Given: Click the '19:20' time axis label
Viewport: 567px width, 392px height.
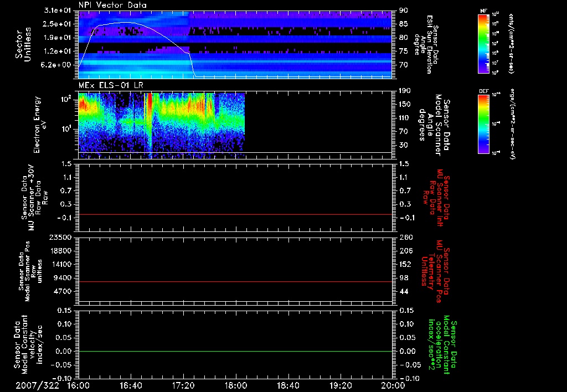Looking at the screenshot, I should 341,385.
